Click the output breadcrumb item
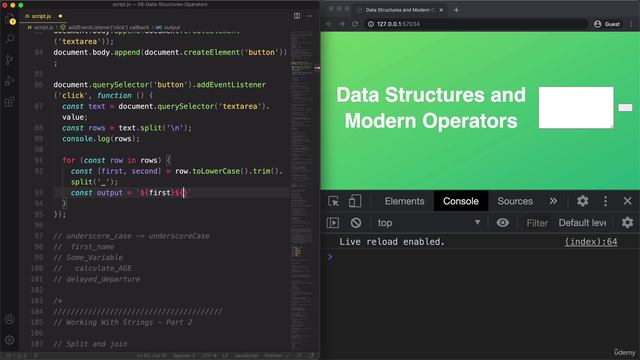 [x=168, y=27]
